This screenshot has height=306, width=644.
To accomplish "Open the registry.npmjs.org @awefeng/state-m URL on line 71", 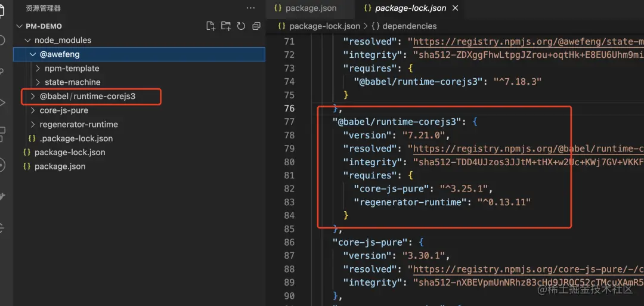I will 528,42.
